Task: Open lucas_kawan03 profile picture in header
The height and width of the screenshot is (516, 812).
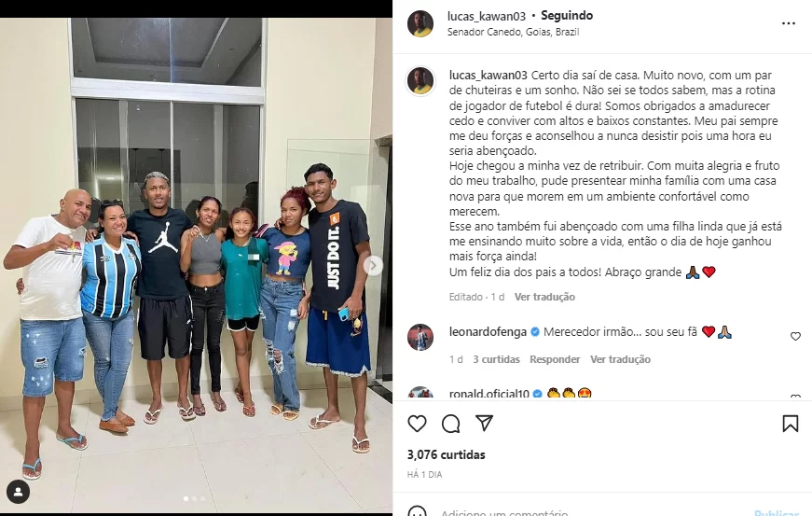Action: point(420,24)
